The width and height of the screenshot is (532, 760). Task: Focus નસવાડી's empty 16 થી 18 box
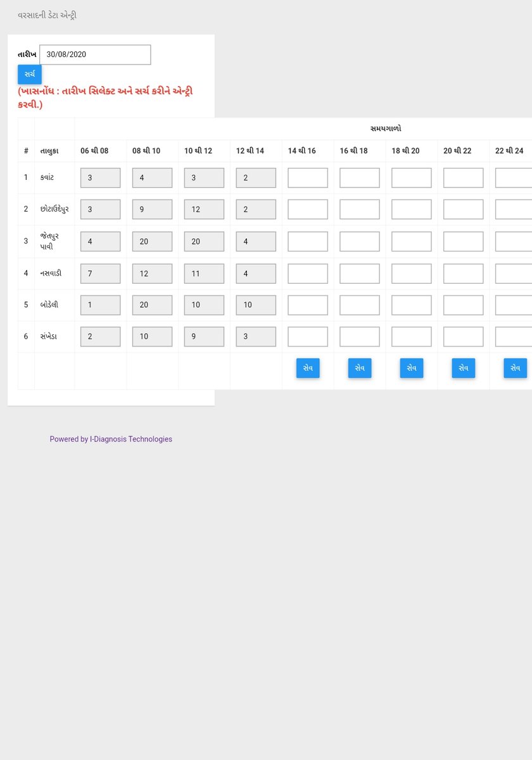point(360,273)
